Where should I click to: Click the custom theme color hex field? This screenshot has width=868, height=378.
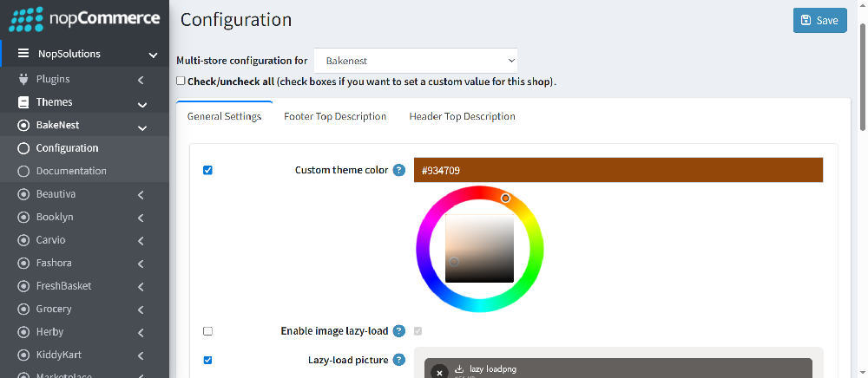click(618, 170)
